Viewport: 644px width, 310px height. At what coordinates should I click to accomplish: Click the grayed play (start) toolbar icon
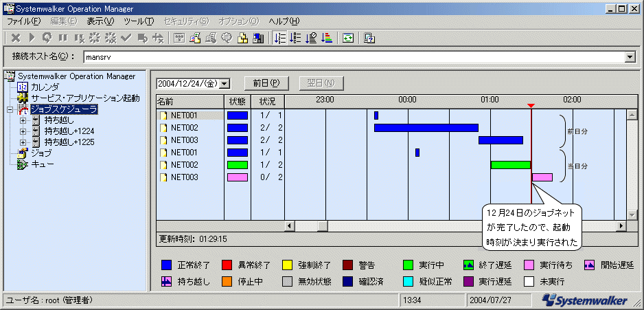click(x=32, y=38)
